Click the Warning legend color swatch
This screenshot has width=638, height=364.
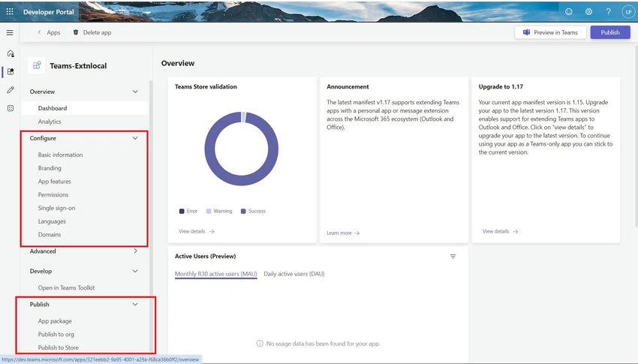pos(209,211)
